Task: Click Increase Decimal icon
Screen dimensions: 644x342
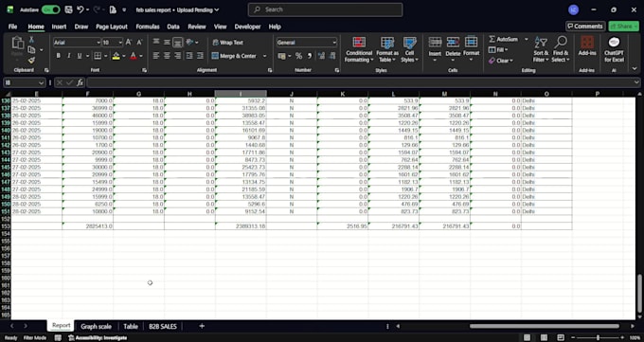Action: [321, 56]
